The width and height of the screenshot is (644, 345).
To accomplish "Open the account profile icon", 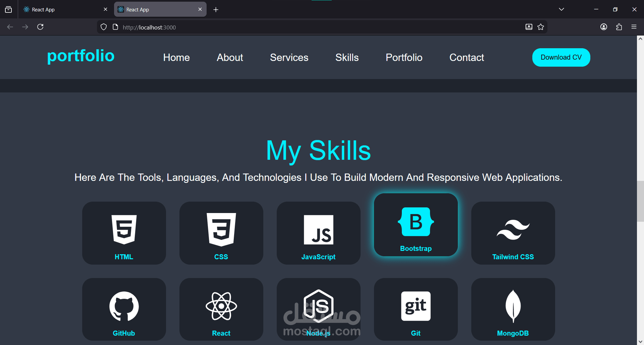I will click(x=604, y=27).
